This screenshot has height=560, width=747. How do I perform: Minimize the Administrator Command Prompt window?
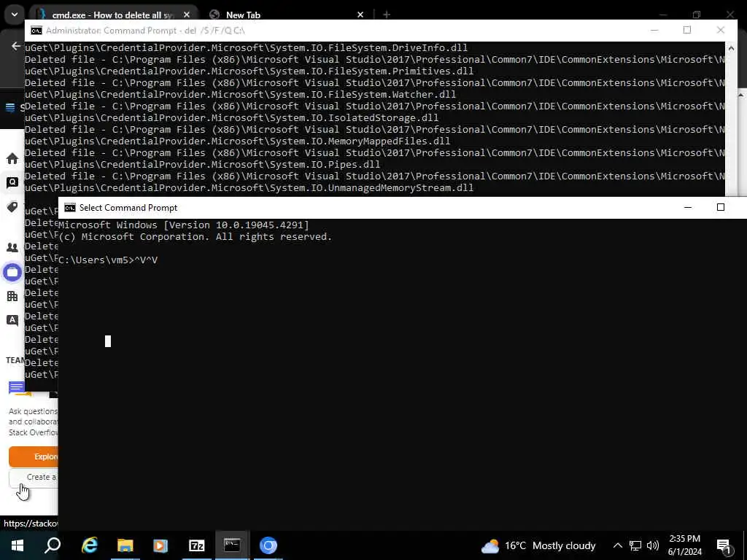pyautogui.click(x=654, y=30)
